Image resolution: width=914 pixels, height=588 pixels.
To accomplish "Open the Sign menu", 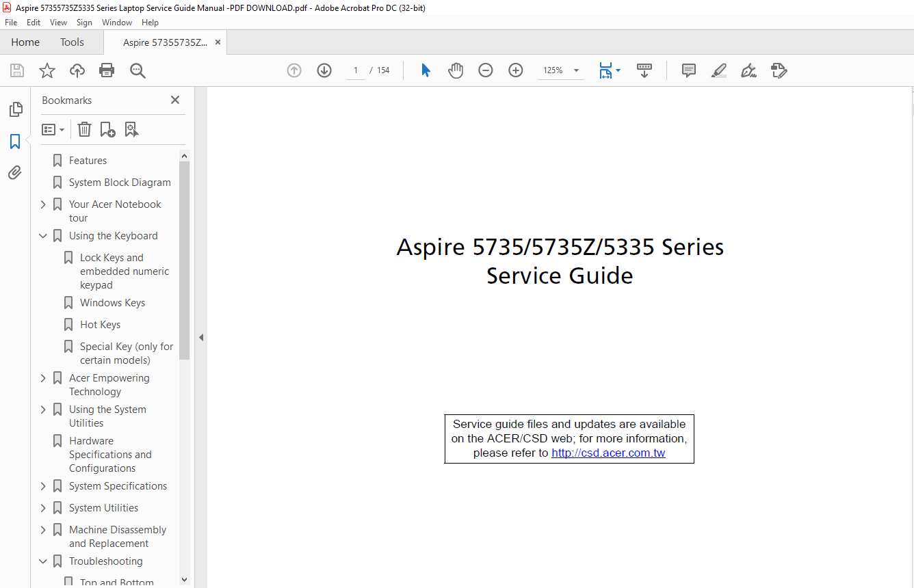I will (x=84, y=23).
